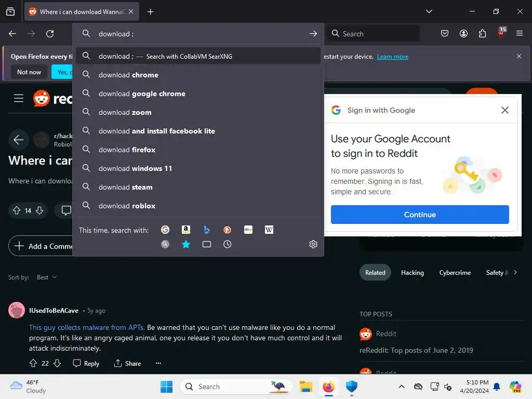Pick suggestion download roblox
The image size is (532, 399).
click(198, 206)
